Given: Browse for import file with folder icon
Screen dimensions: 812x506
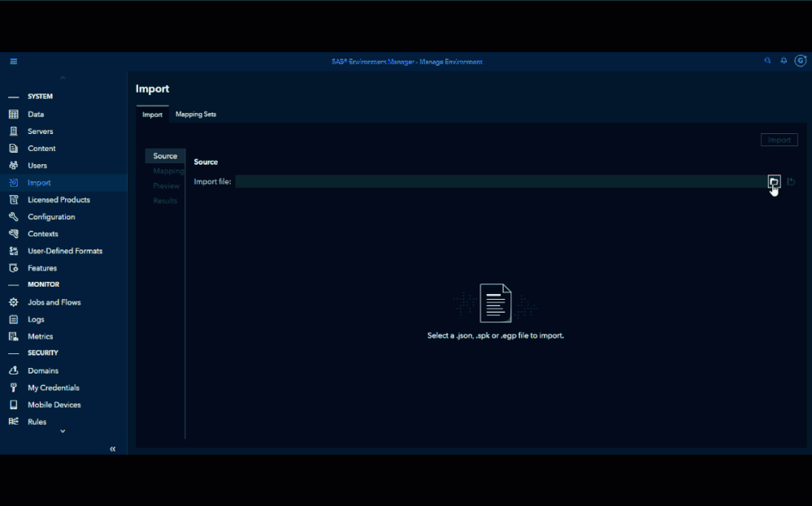Looking at the screenshot, I should 774,182.
